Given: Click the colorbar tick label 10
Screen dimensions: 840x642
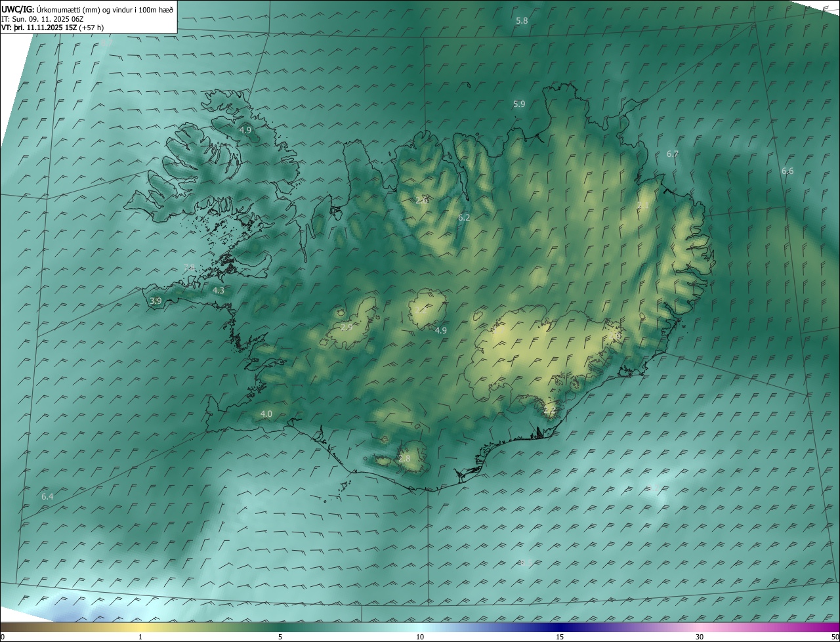Looking at the screenshot, I should (420, 637).
